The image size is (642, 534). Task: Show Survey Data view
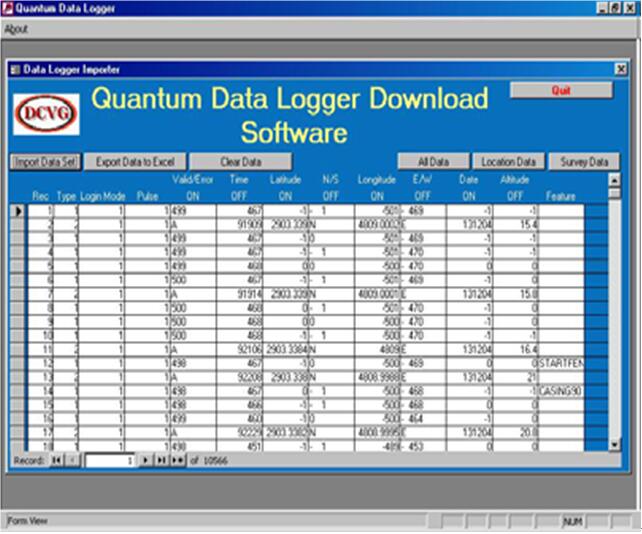[584, 162]
